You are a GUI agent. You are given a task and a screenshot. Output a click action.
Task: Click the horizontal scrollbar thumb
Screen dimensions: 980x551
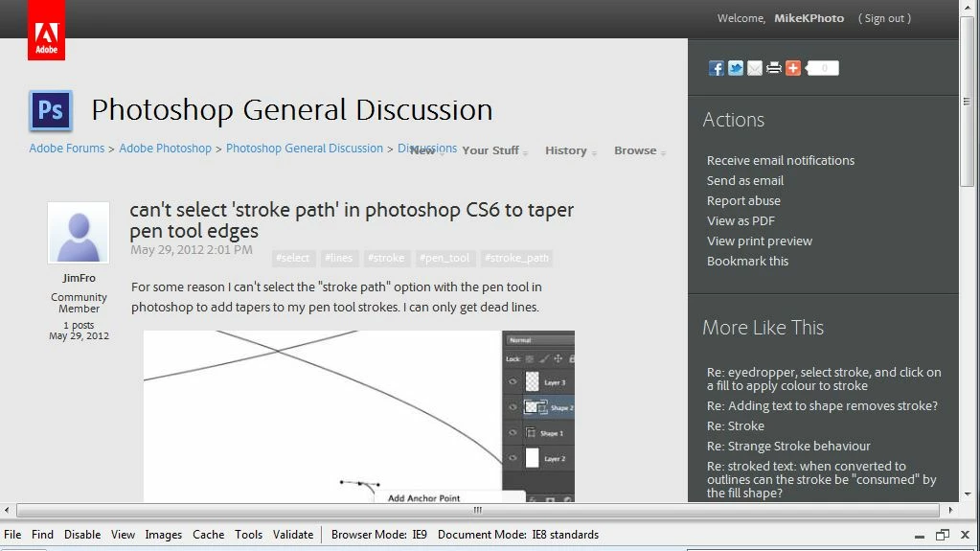tap(477, 511)
